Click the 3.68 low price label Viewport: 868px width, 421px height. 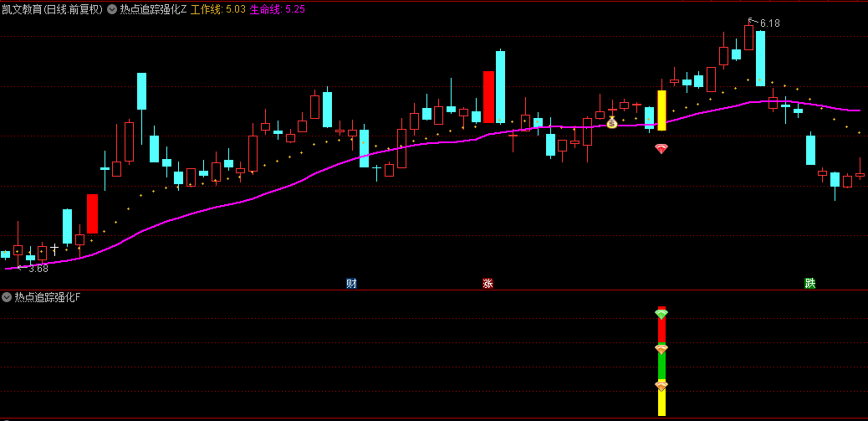pos(38,269)
